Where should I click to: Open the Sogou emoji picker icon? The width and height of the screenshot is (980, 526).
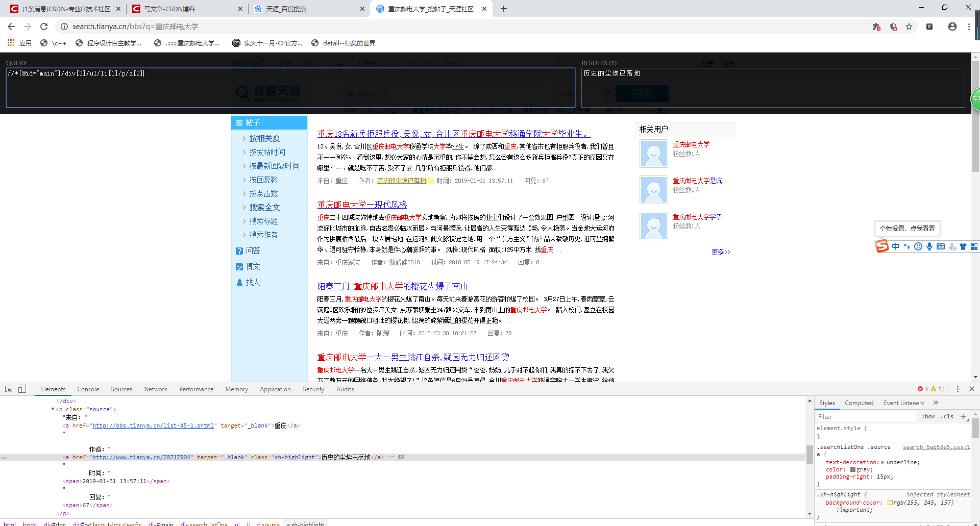point(918,246)
